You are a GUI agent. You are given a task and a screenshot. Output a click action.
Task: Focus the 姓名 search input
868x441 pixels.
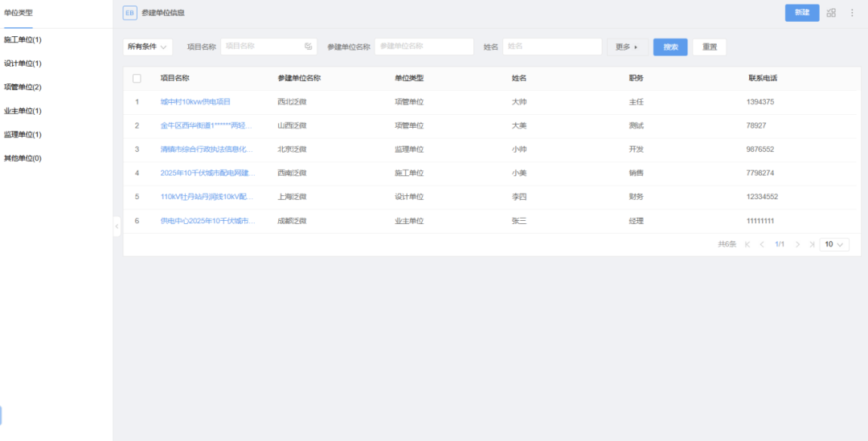pos(552,47)
